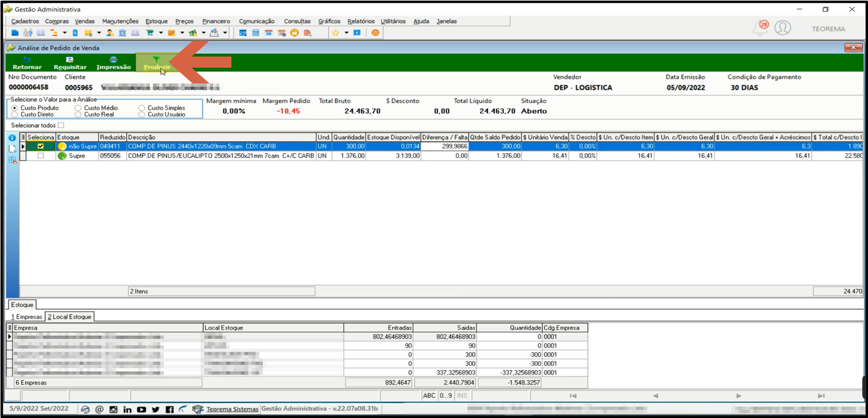This screenshot has height=418, width=868.
Task: Click the blue info icon left of grid
Action: tap(12, 137)
